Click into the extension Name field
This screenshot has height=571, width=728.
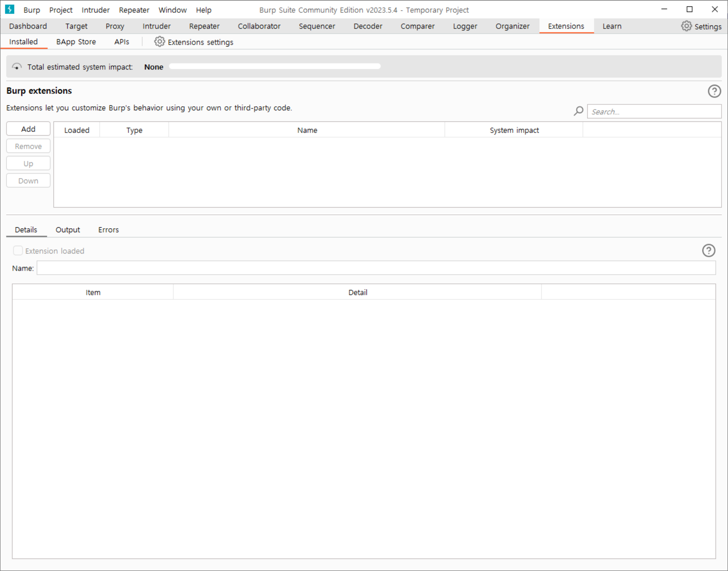(376, 268)
